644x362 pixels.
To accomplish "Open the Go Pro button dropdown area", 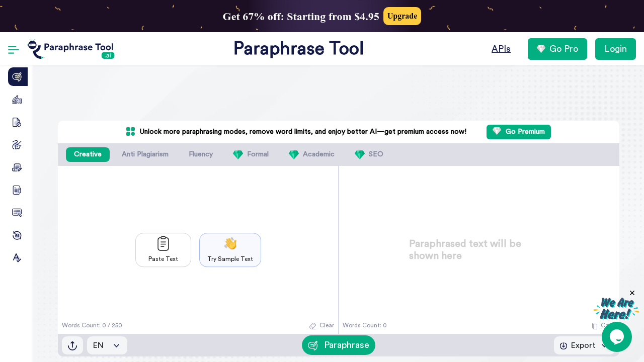I will click(x=557, y=49).
